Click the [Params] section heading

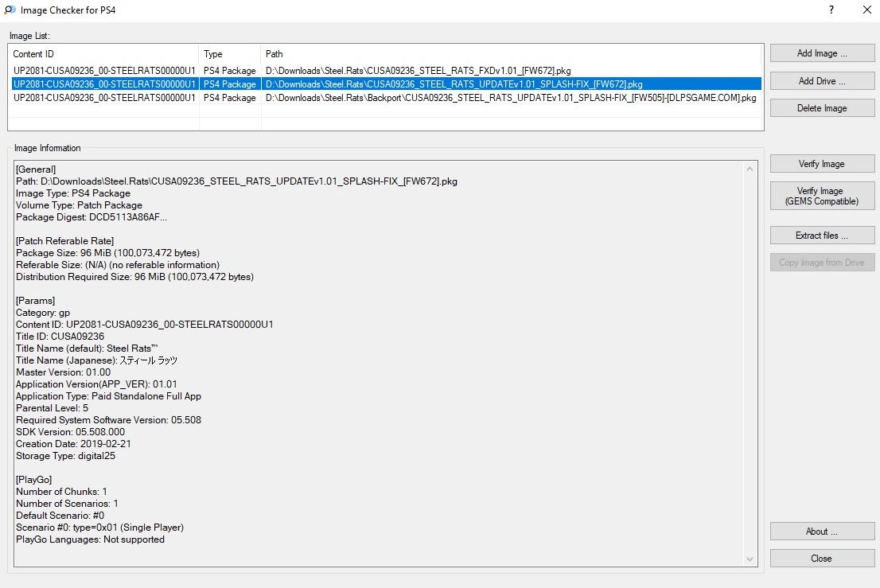(35, 300)
